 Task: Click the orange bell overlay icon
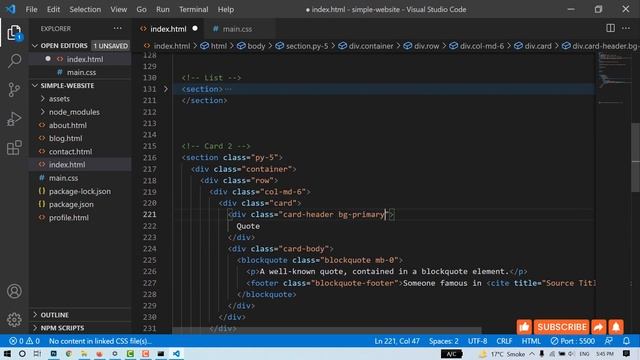click(616, 327)
